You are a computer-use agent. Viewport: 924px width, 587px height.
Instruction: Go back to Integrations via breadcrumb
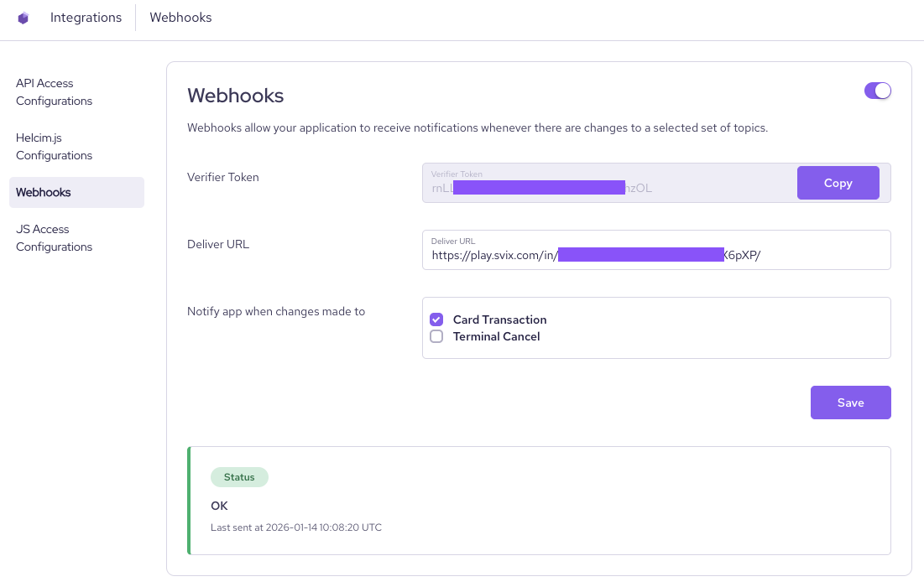click(86, 17)
